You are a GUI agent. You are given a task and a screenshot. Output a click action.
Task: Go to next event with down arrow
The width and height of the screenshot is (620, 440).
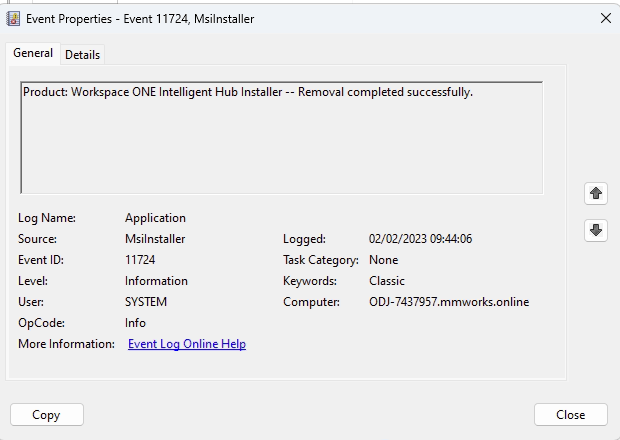coord(596,230)
